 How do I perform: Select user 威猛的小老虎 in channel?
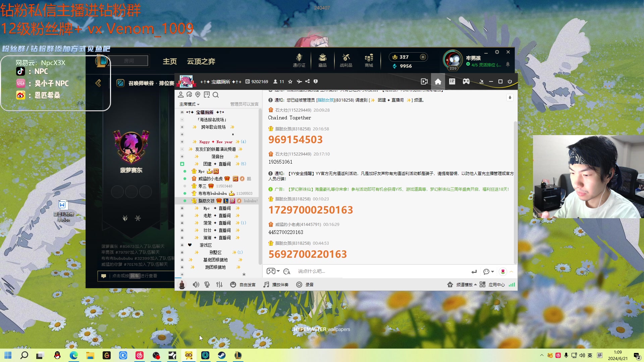pos(210,179)
